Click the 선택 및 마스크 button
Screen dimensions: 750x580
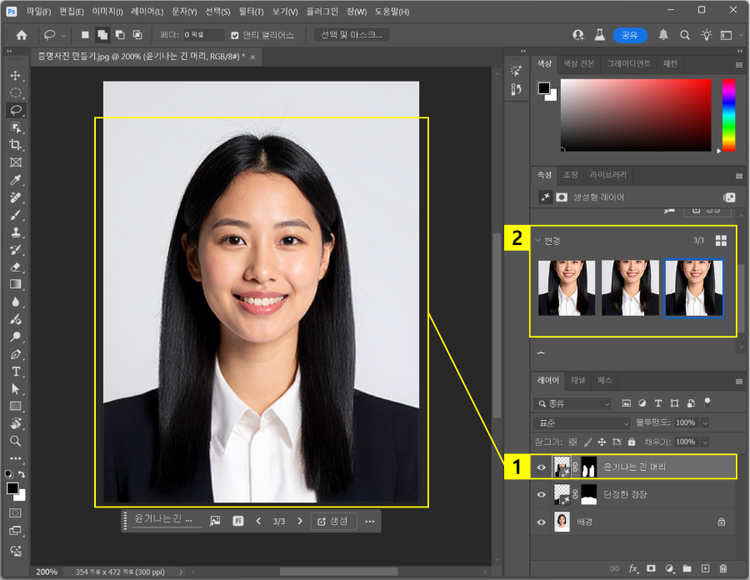click(351, 34)
